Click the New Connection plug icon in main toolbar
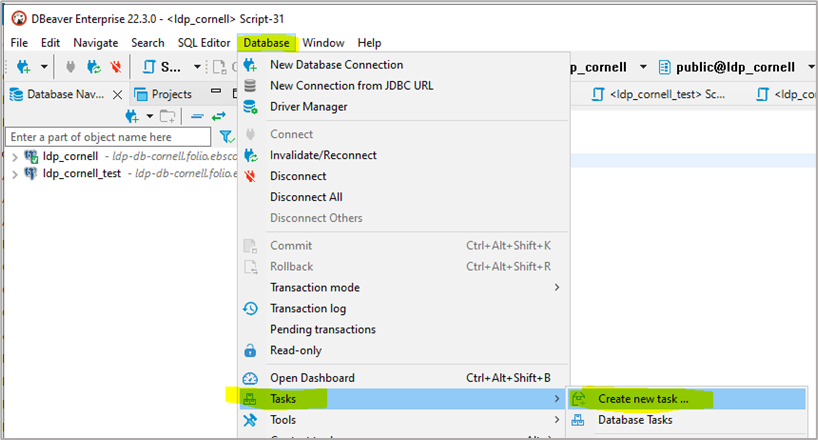The image size is (818, 440). click(x=23, y=67)
